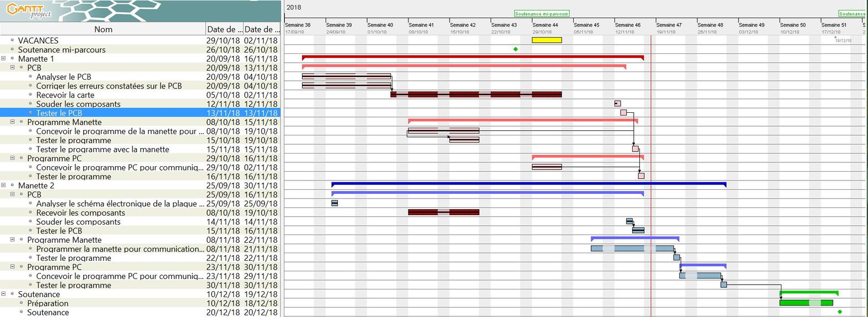Collapse the Manette 1 task group
This screenshot has height=317, width=868.
point(3,58)
